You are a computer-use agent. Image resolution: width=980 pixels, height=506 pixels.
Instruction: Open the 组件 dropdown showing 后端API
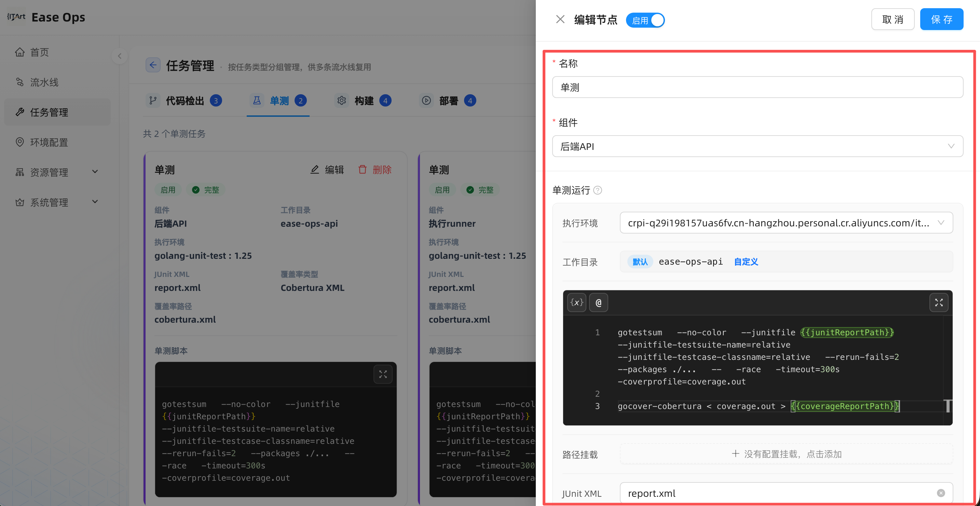pyautogui.click(x=758, y=146)
